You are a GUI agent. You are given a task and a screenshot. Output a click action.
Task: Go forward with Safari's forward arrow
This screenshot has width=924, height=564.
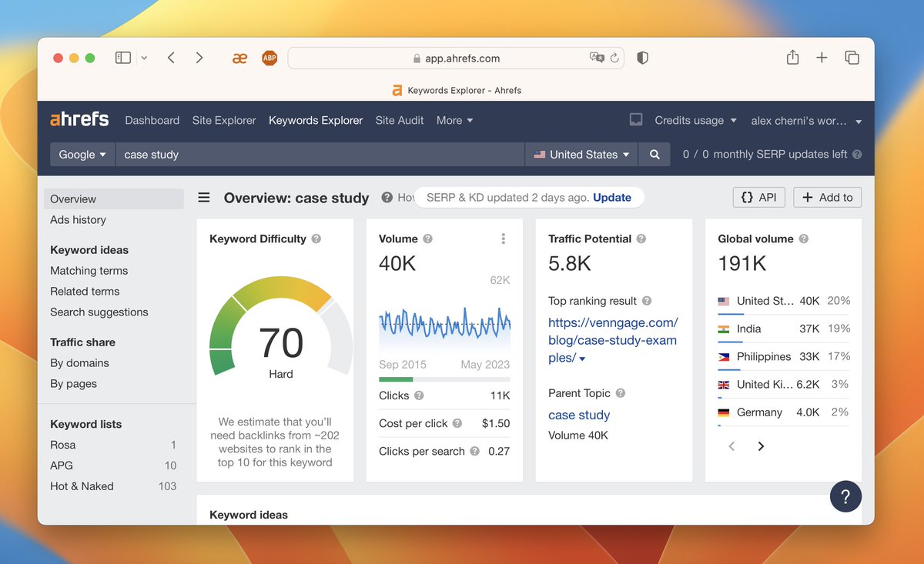[199, 58]
